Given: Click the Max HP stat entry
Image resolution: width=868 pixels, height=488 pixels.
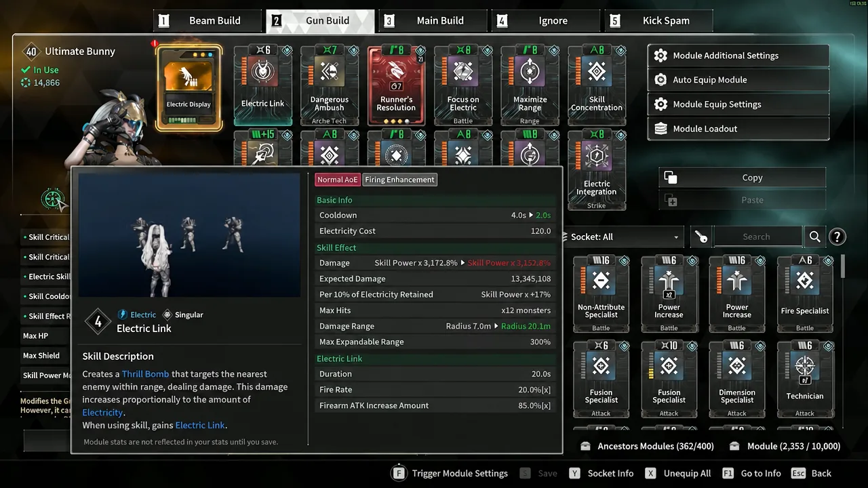Looking at the screenshot, I should coord(45,336).
